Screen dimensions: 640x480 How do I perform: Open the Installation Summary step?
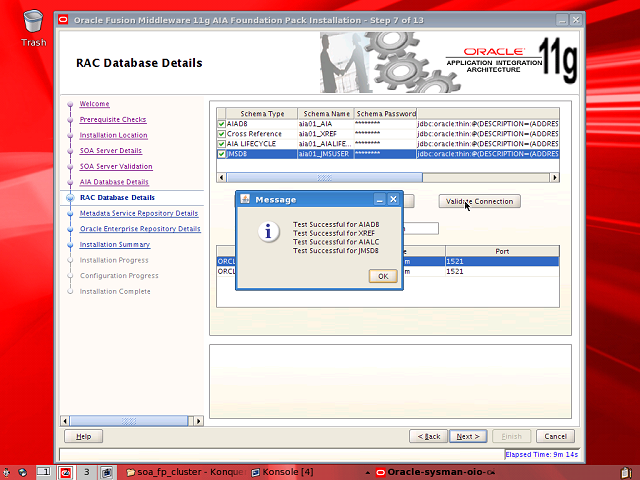(x=115, y=244)
